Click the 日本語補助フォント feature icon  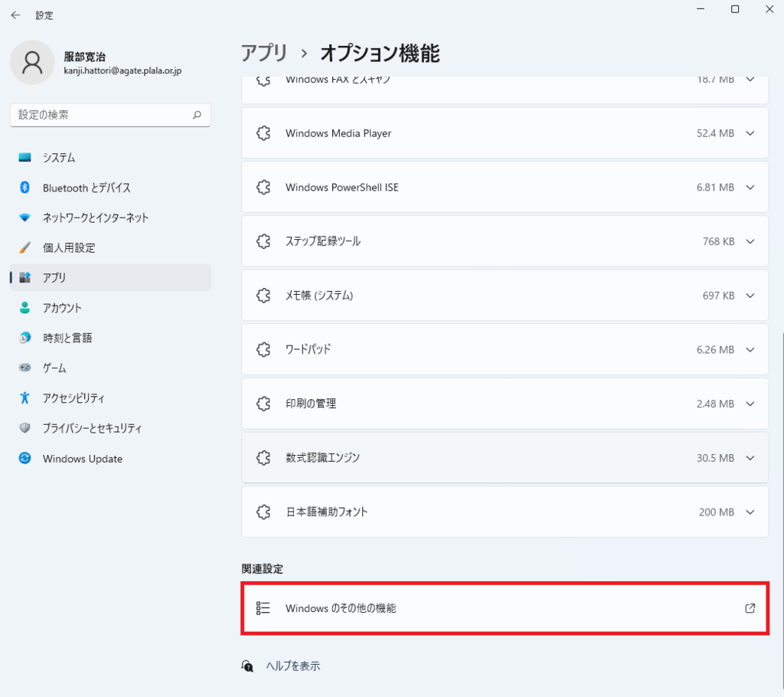click(263, 512)
